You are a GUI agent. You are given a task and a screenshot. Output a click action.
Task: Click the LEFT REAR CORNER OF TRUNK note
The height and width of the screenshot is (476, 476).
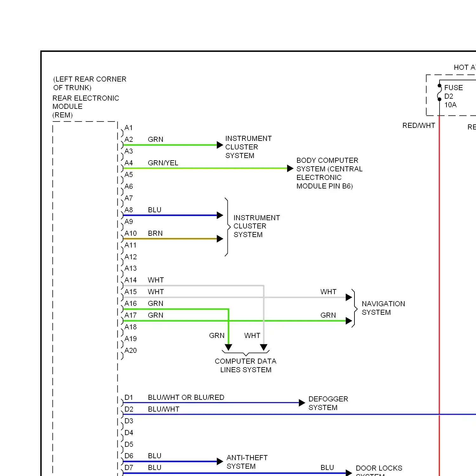90,83
